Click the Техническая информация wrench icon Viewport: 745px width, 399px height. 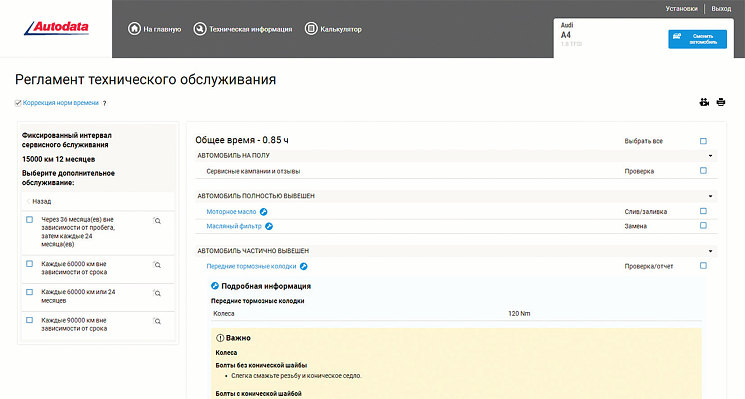pyautogui.click(x=200, y=29)
